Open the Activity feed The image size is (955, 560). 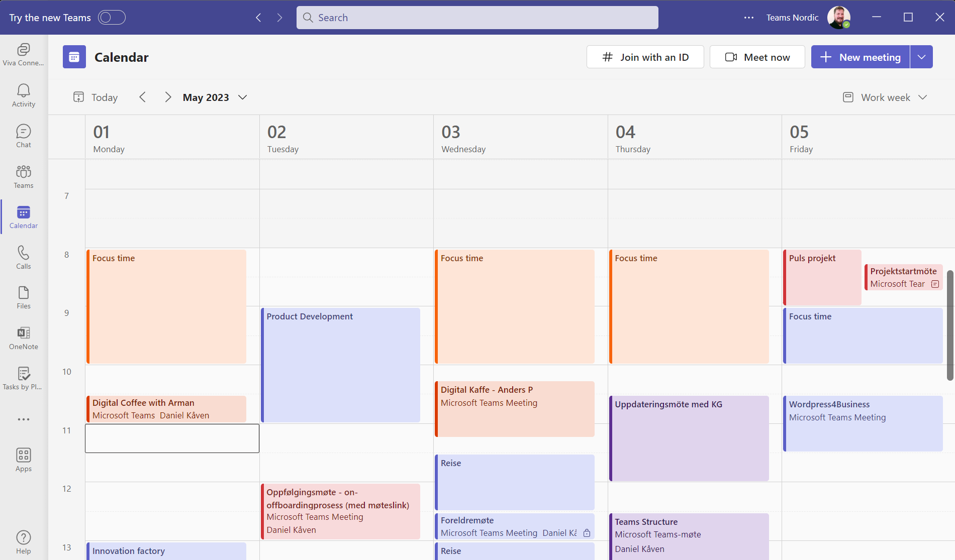(x=23, y=95)
